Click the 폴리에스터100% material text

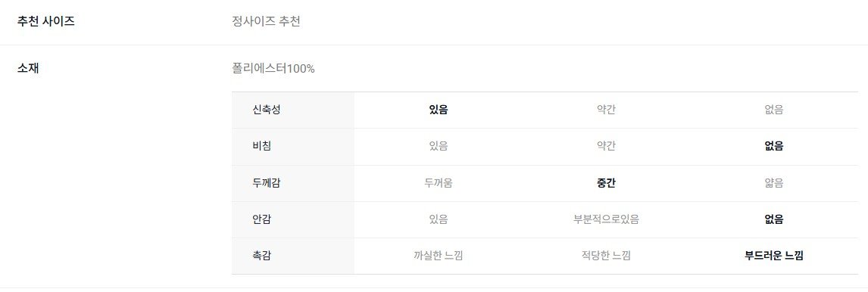tap(273, 69)
